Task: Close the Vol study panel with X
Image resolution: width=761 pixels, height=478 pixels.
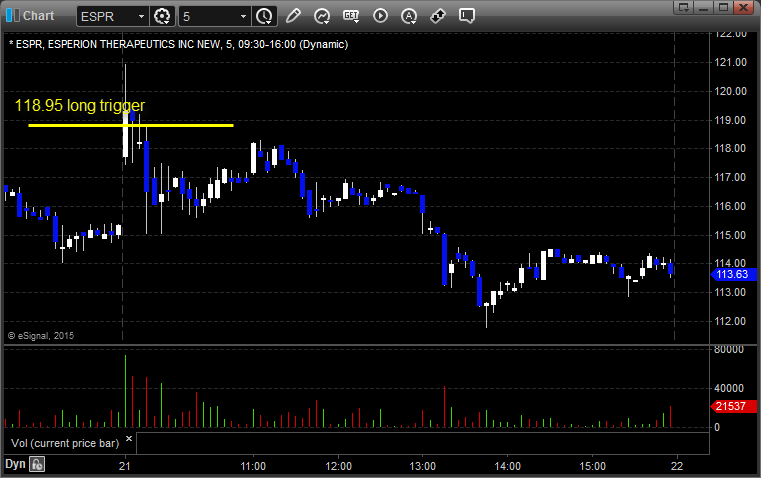Action: click(129, 439)
